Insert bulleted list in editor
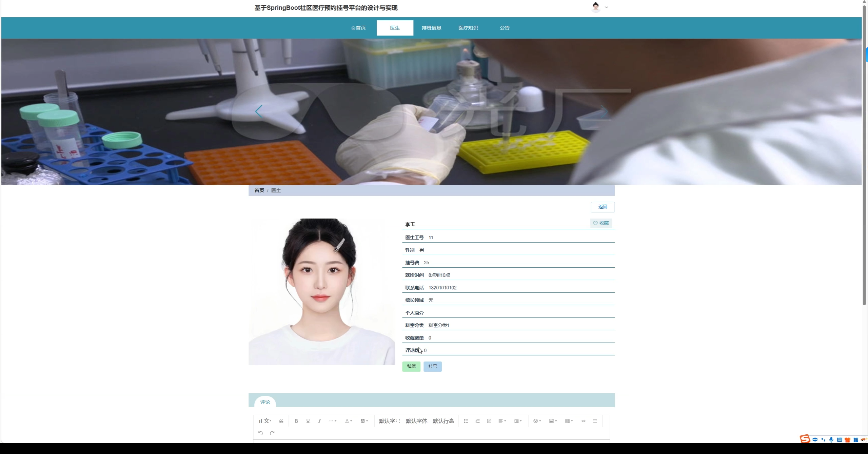Viewport: 868px width, 454px height. pos(466,421)
